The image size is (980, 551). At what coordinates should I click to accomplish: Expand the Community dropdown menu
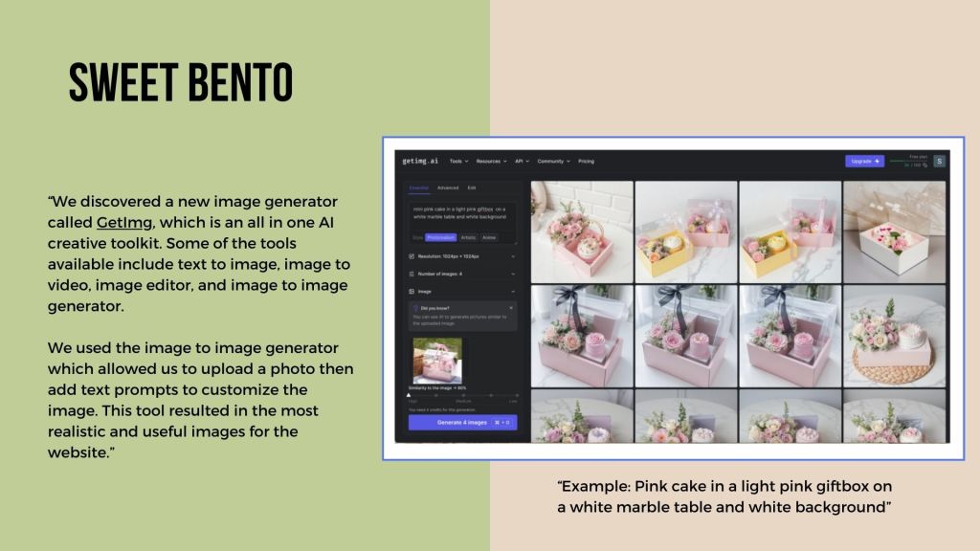point(553,162)
